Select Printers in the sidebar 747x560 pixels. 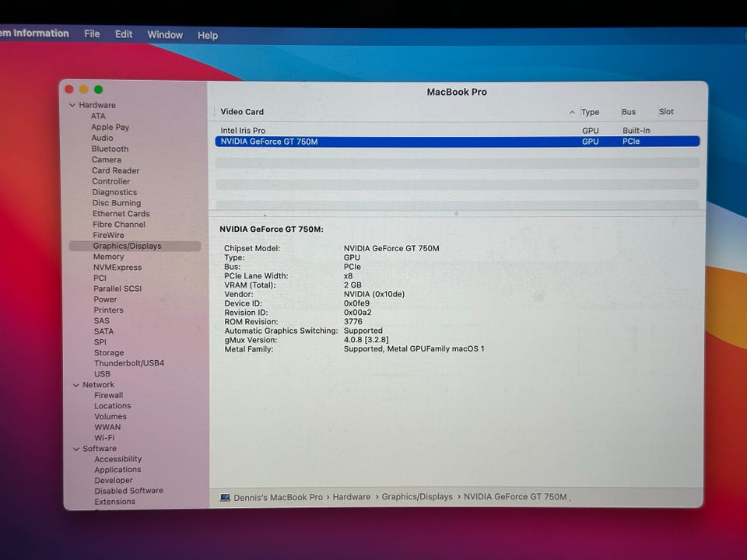click(109, 310)
